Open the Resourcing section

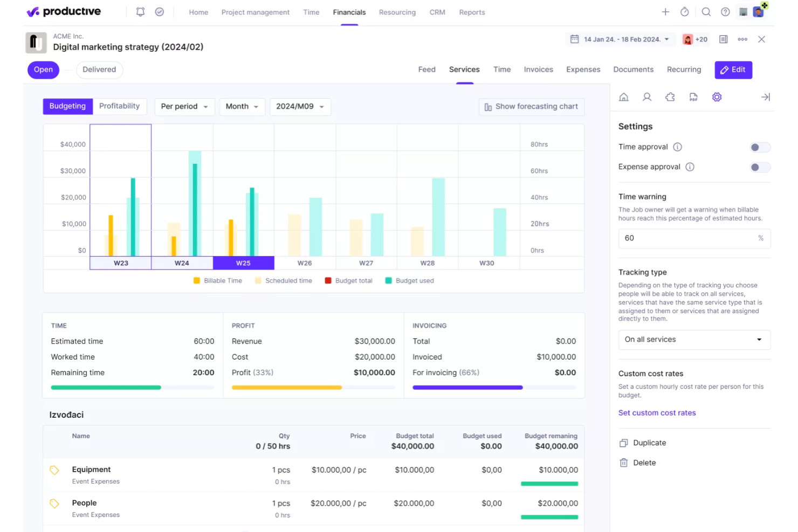[x=397, y=12]
